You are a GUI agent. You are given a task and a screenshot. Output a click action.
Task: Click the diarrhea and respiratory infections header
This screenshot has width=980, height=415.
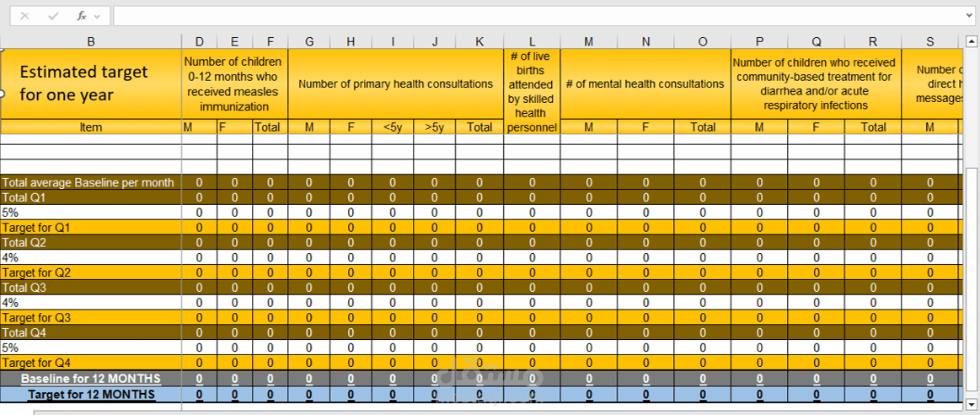pyautogui.click(x=817, y=84)
